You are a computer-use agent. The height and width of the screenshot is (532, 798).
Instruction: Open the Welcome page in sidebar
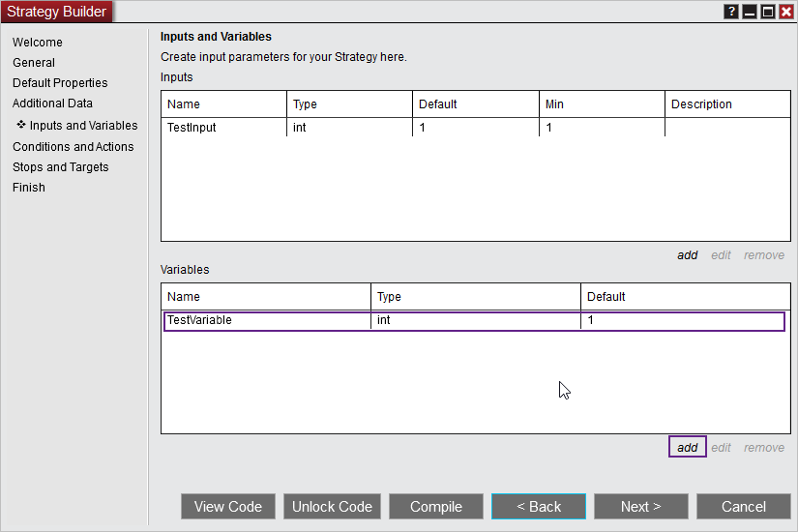click(38, 43)
